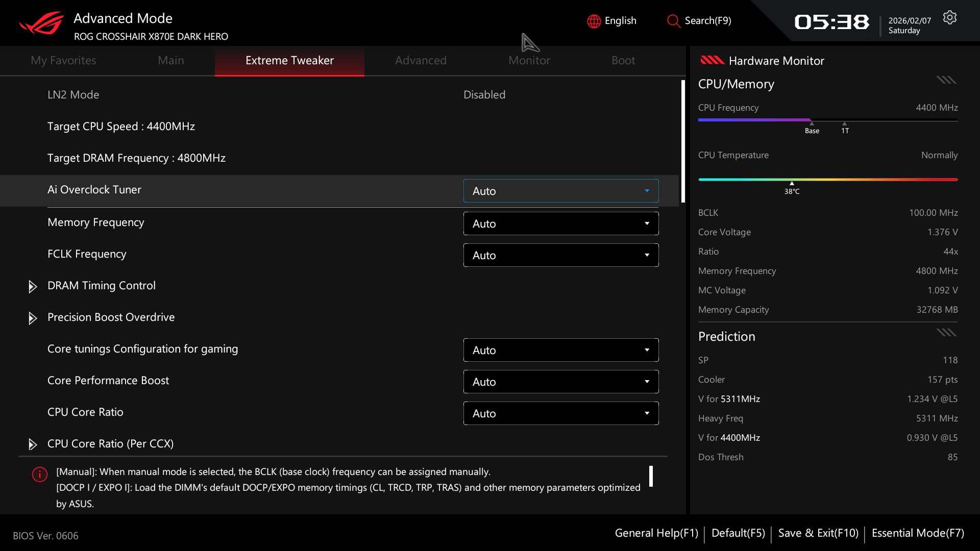The width and height of the screenshot is (980, 551).
Task: Expand the CPU Core Ratio (Per CCX) submenu
Action: click(x=110, y=444)
